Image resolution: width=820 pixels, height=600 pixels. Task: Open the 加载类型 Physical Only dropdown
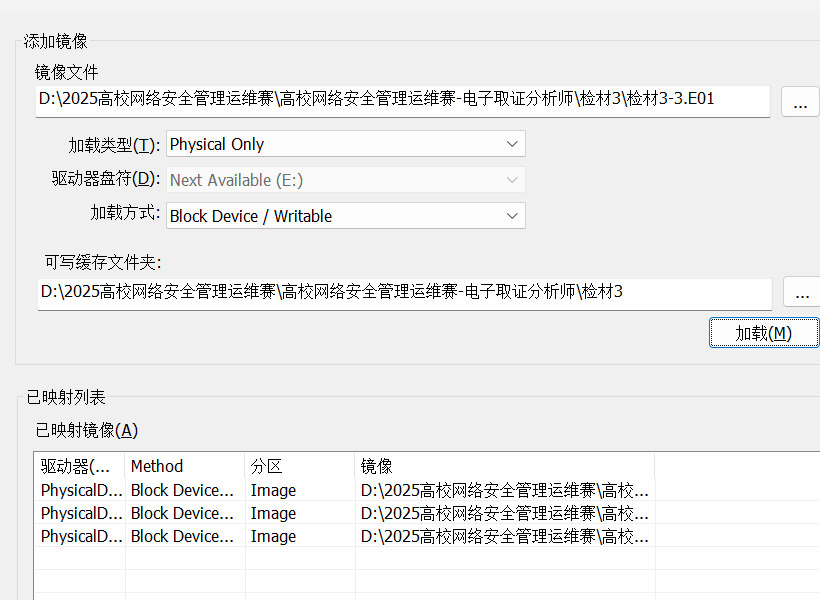tap(346, 144)
